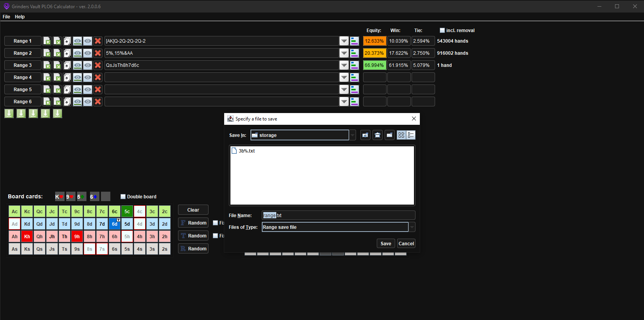Open card selector icon for Range 2

(67, 53)
